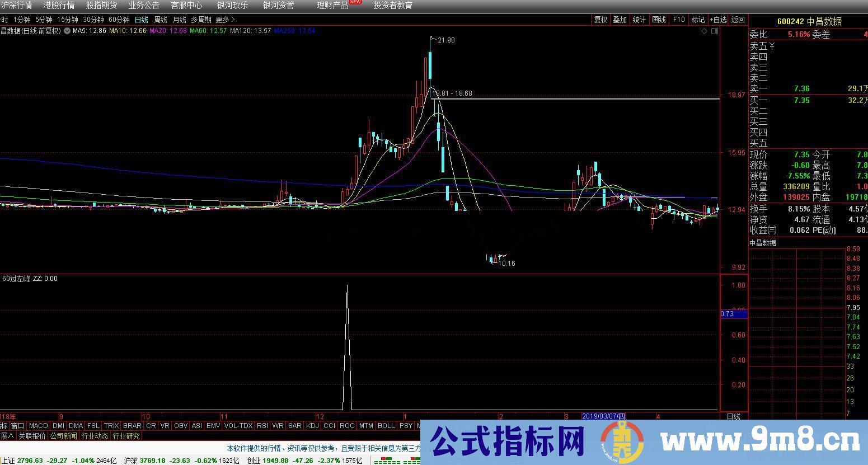Expand the 更多 timeframe options
Image resolution: width=868 pixels, height=465 pixels.
pos(225,20)
